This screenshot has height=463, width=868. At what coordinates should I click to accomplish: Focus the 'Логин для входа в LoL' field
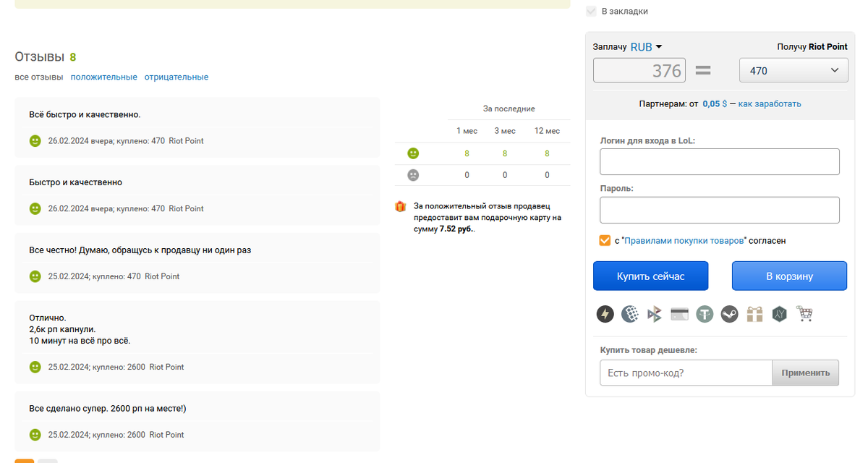(x=720, y=161)
